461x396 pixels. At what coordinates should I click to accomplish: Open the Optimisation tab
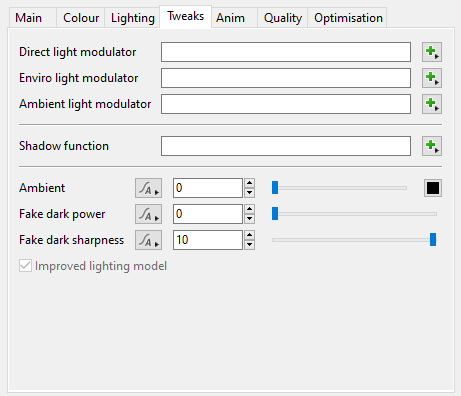pos(348,18)
